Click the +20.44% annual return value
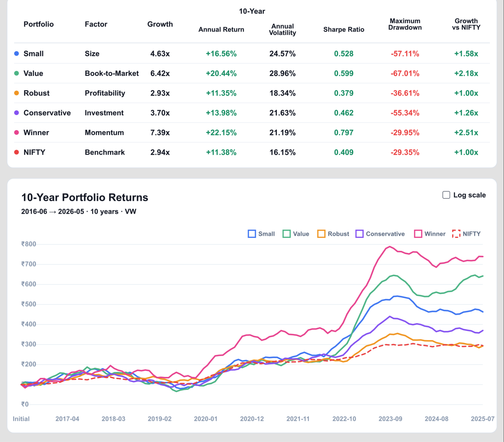Viewport: 504px width, 442px height. tap(221, 73)
